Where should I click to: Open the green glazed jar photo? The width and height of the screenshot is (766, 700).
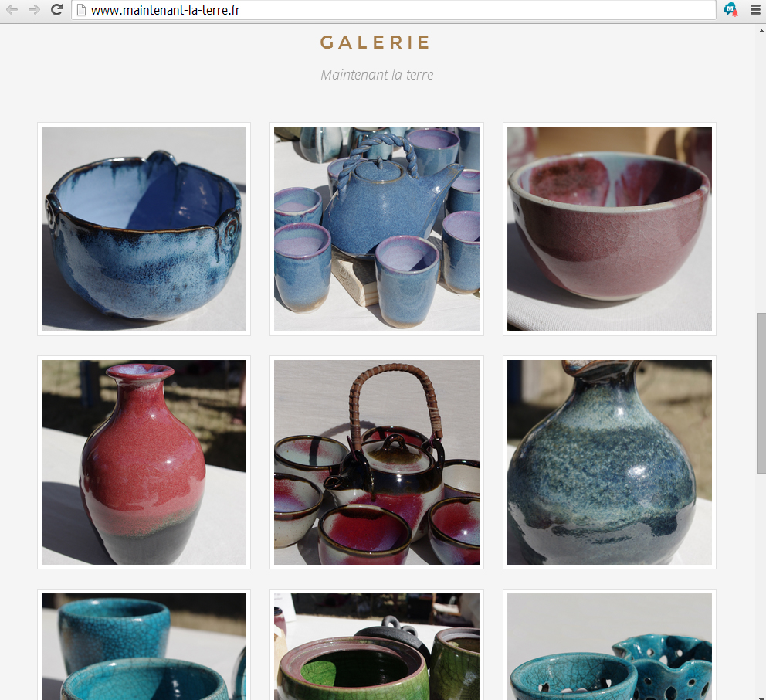[x=377, y=645]
